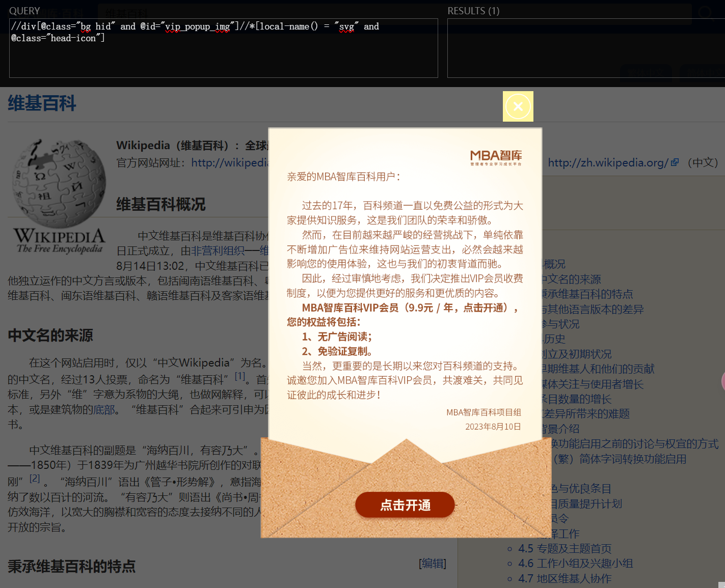Follow footnote reference [2]
Screen dimensions: 725x588
[35, 478]
